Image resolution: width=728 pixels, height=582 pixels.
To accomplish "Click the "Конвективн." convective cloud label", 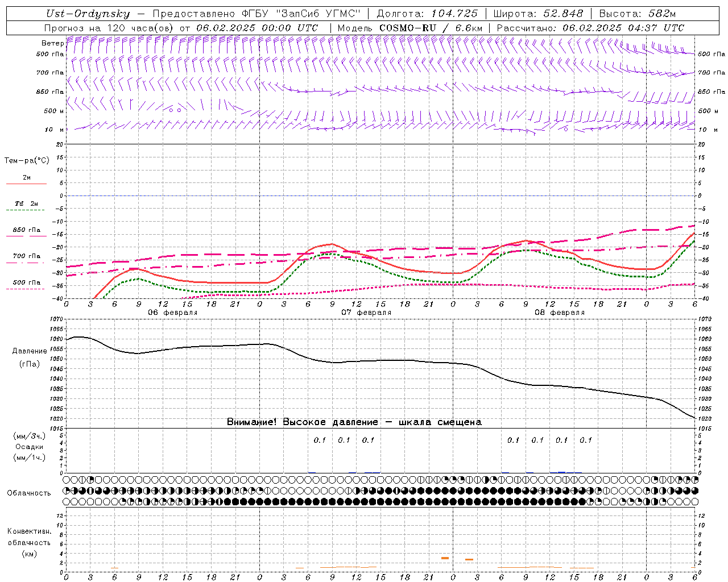I will coord(29,531).
